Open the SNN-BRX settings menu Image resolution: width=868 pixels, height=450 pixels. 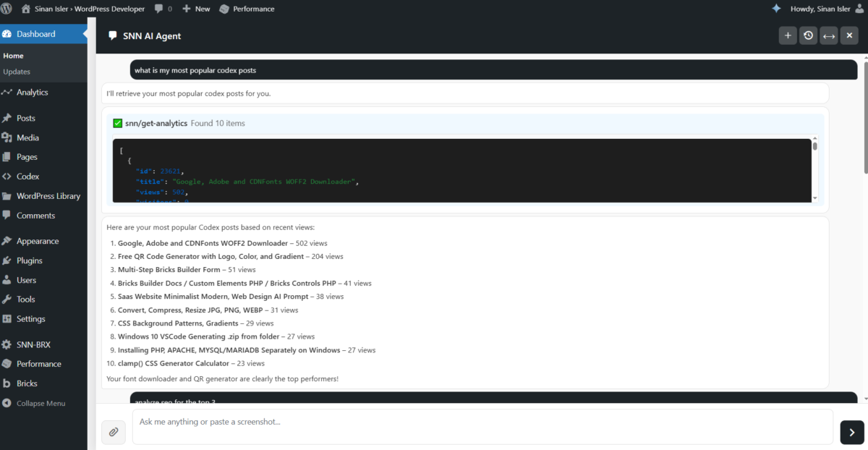[x=33, y=345]
